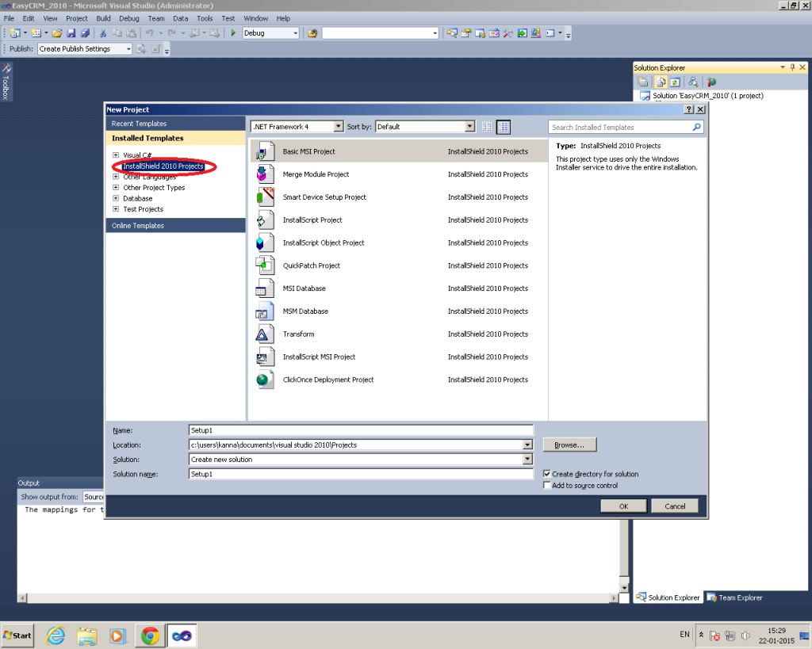The width and height of the screenshot is (812, 649).
Task: Select the Merge Module Project template
Action: (x=399, y=174)
